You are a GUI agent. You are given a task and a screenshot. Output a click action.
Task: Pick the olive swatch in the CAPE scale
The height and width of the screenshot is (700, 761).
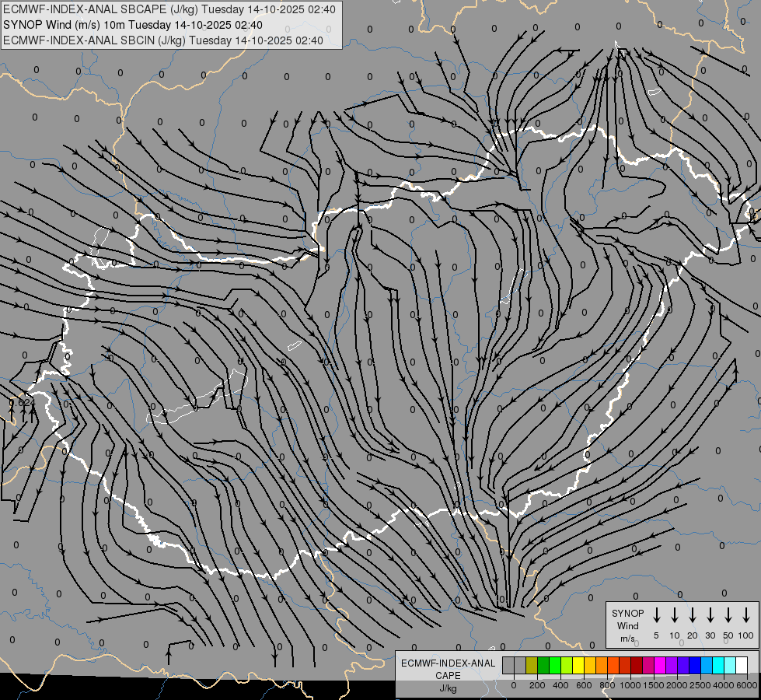(532, 665)
